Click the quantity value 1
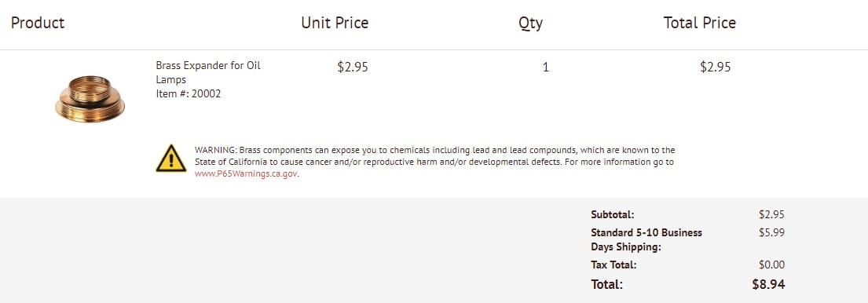 pyautogui.click(x=546, y=68)
